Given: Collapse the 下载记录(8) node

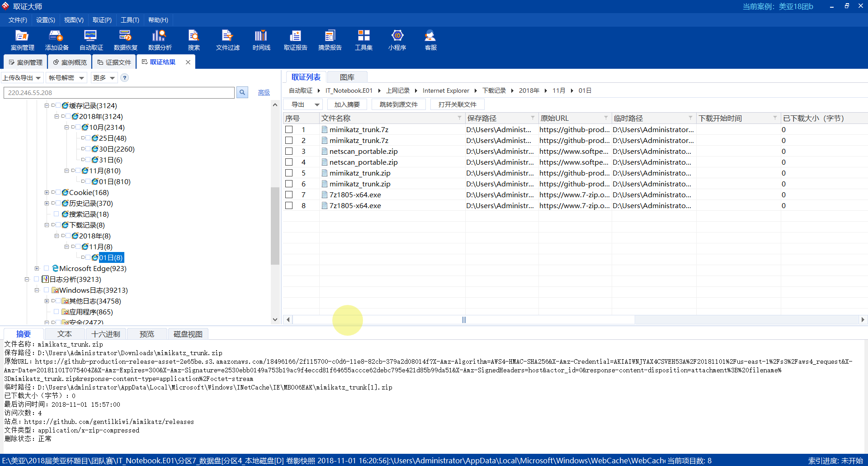Looking at the screenshot, I should click(47, 225).
